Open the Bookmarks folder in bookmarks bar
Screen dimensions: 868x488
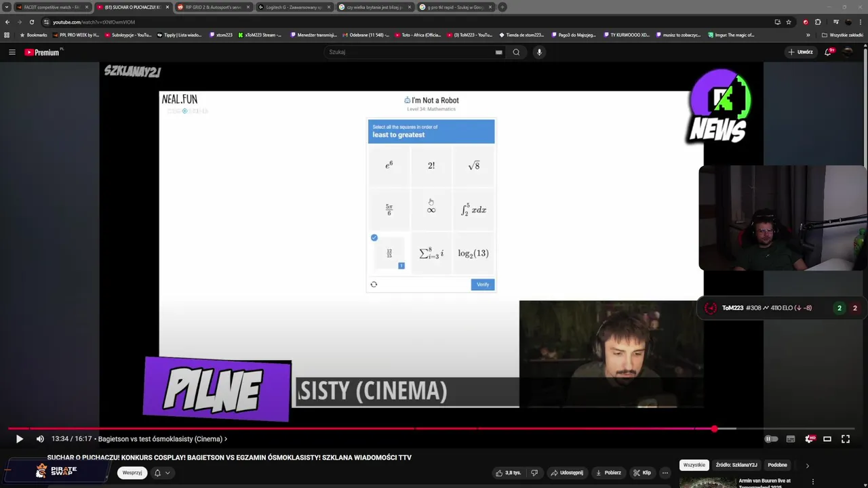(33, 35)
